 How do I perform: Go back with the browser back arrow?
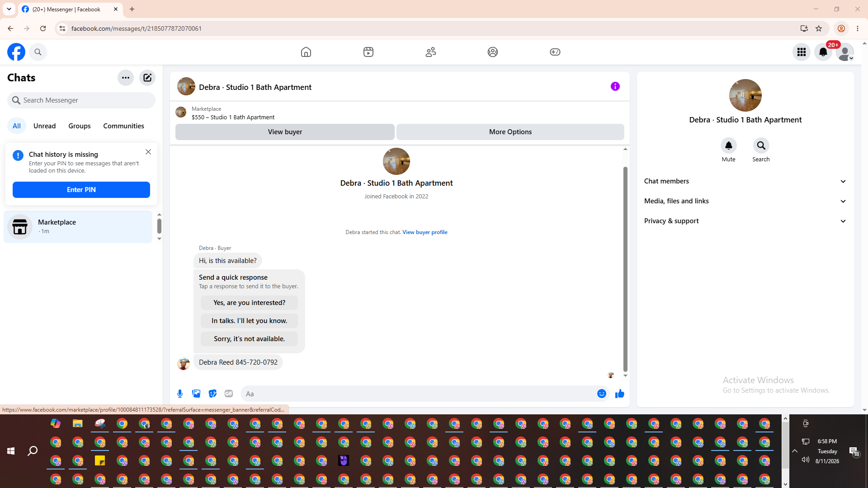click(10, 28)
